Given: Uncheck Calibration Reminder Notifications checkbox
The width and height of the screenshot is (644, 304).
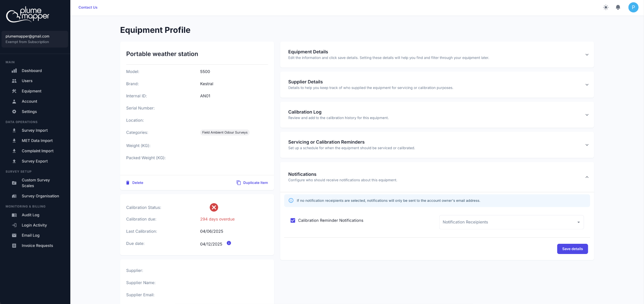Looking at the screenshot, I should click(x=293, y=220).
